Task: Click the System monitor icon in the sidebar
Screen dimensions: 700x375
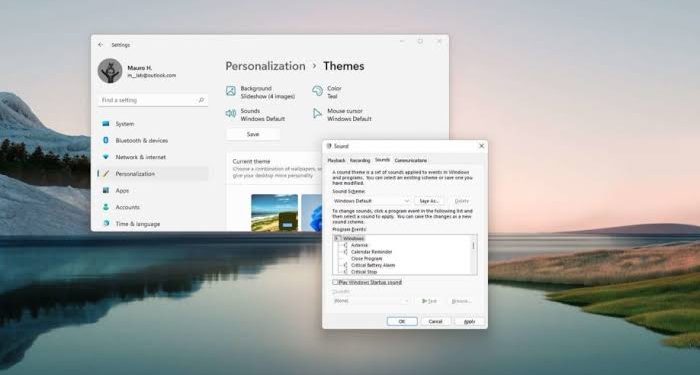Action: point(106,124)
